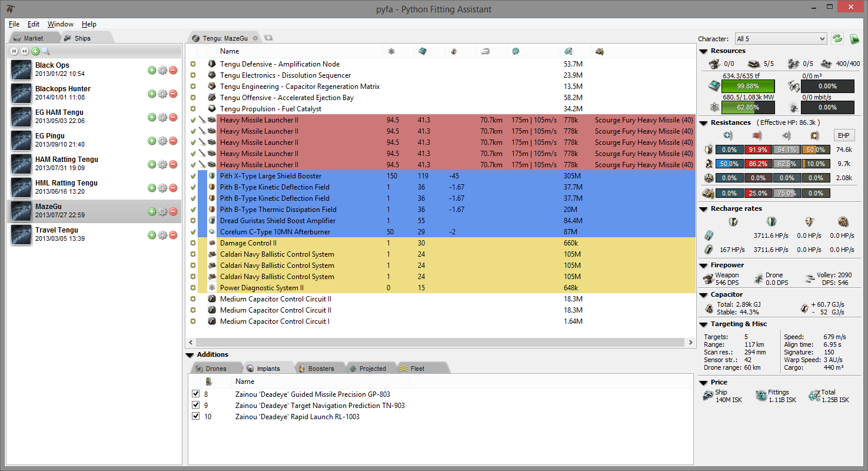Image resolution: width=868 pixels, height=471 pixels.
Task: Toggle state of Medium Capacitor Control Circuit I
Action: (193, 321)
